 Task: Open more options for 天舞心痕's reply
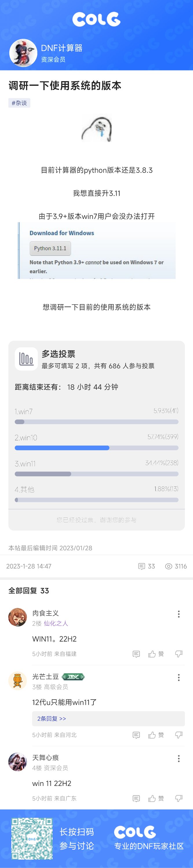(179, 758)
